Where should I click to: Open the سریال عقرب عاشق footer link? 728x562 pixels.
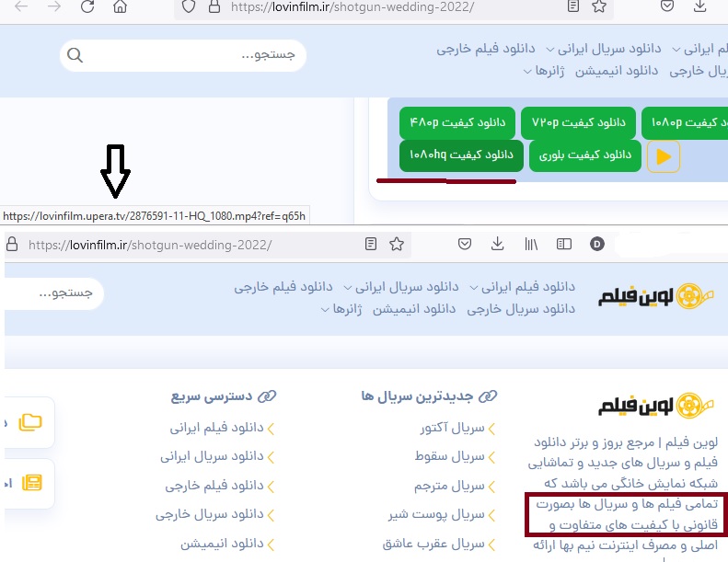point(433,544)
